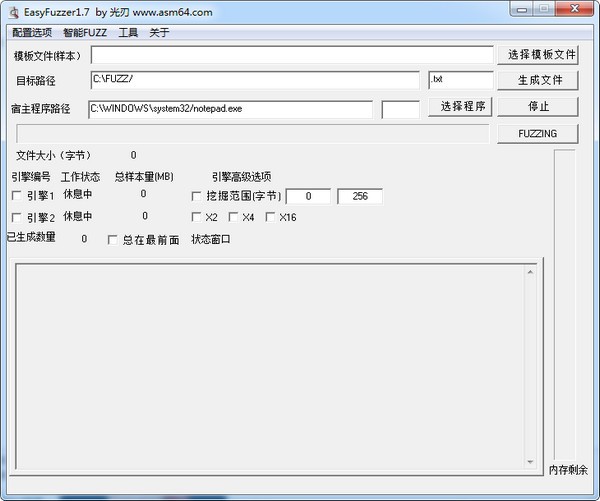Open the 关于 menu
The image size is (600, 501).
tap(159, 32)
